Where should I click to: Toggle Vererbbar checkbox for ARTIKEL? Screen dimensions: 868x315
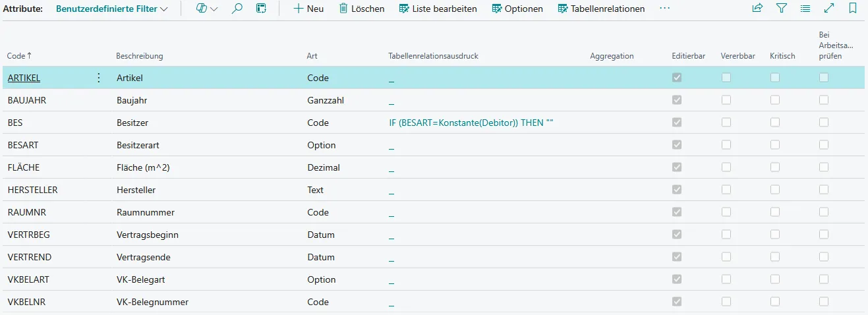tap(726, 78)
